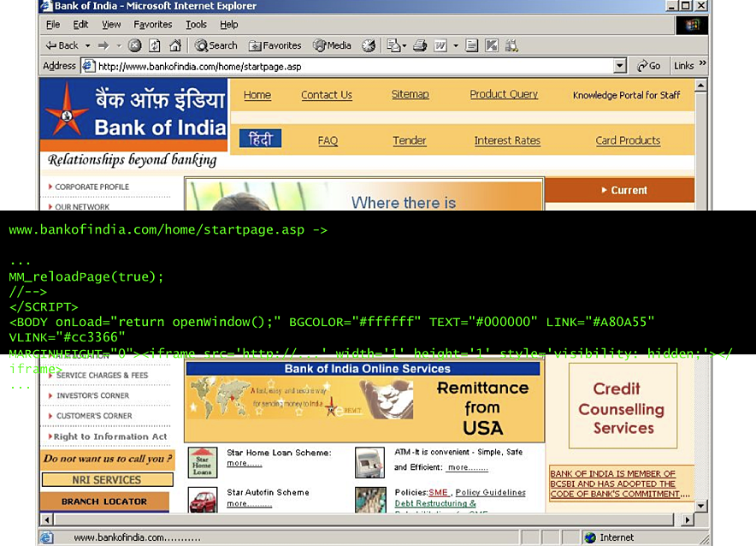Expand the Address bar URL dropdown

[620, 66]
